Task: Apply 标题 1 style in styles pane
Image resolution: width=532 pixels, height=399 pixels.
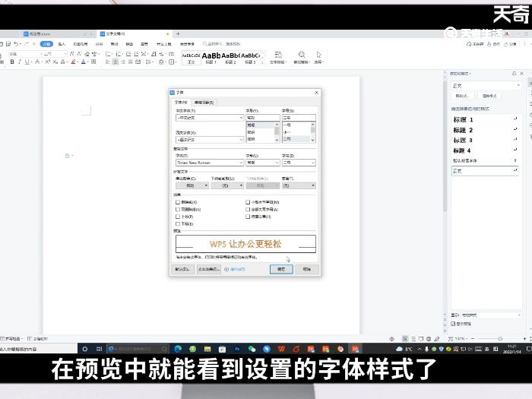Action: pos(485,119)
